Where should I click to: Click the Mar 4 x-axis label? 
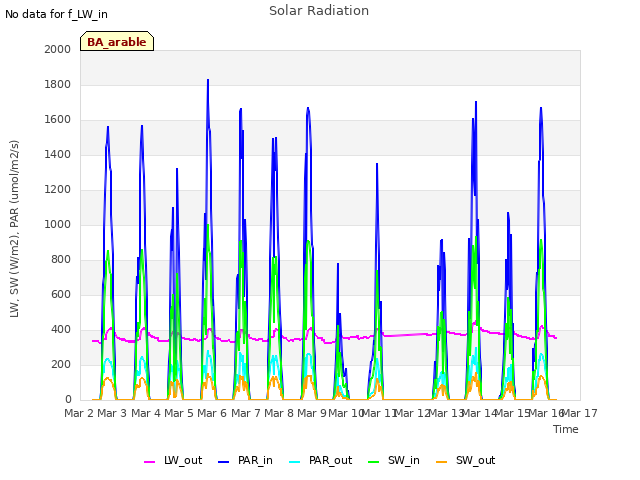click(x=146, y=413)
